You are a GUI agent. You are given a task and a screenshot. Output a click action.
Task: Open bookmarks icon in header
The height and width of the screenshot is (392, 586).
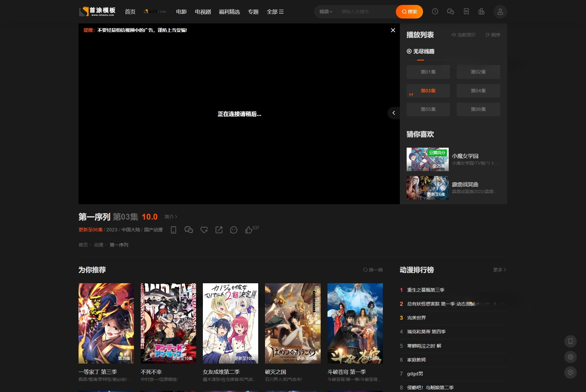(466, 11)
